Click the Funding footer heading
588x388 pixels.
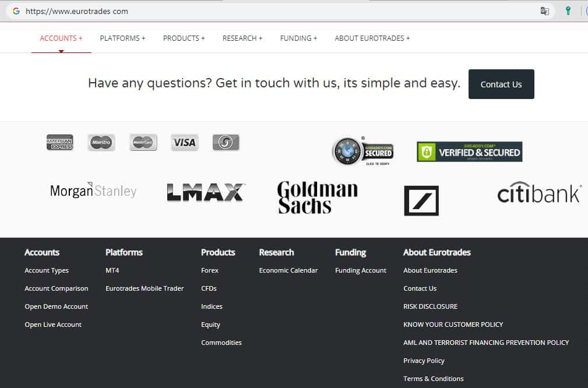pos(351,253)
